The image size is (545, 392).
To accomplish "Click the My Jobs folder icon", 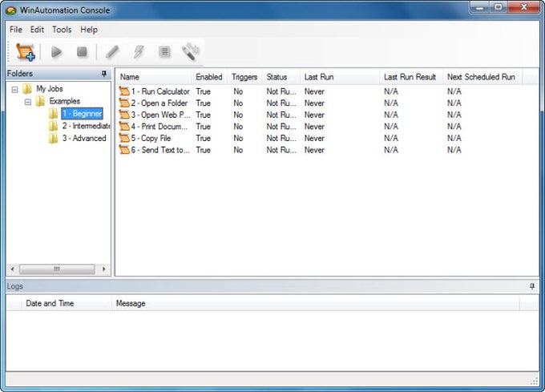I will click(27, 89).
